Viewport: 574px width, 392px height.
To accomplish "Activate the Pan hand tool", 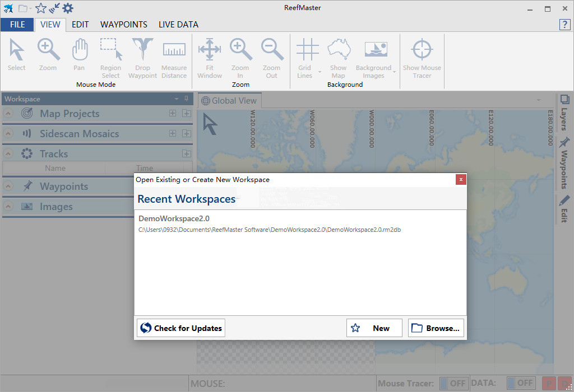I will (x=79, y=55).
